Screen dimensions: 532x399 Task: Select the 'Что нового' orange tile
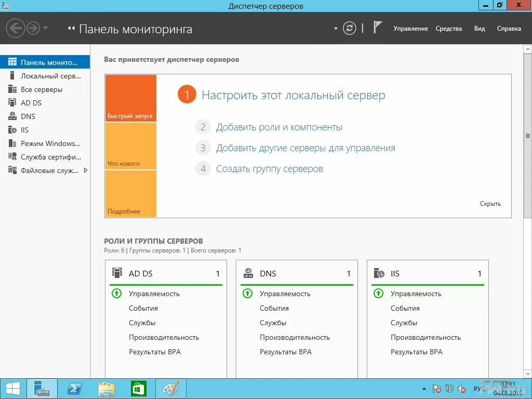point(130,146)
